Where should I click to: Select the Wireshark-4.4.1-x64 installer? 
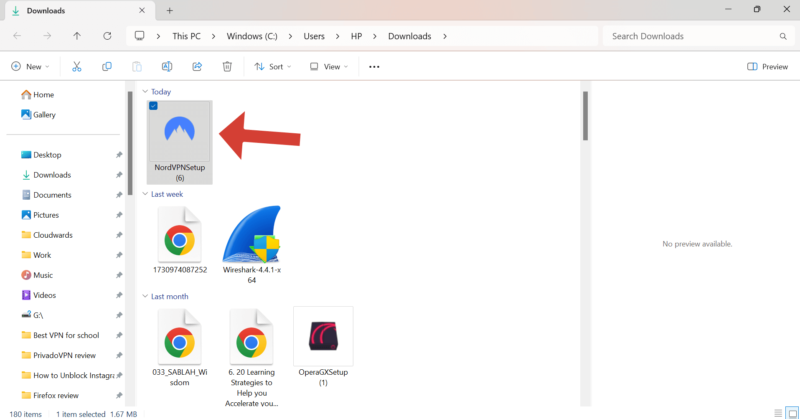[252, 244]
